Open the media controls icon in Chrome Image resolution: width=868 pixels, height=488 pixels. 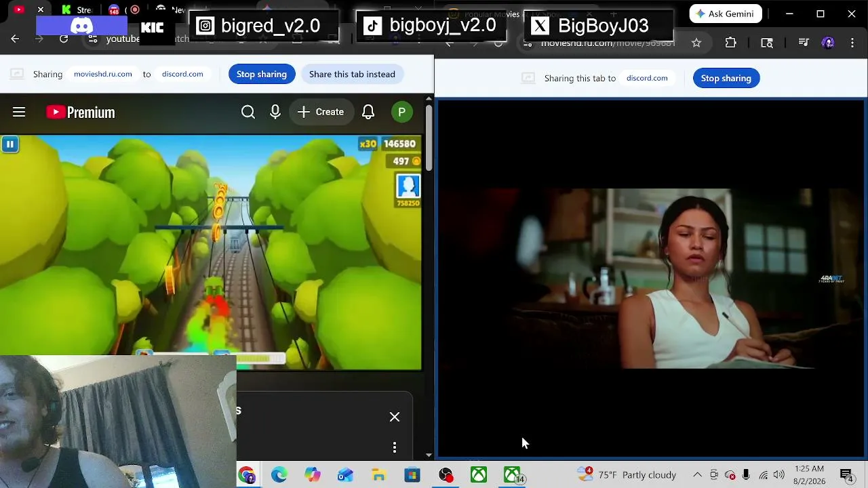pos(804,43)
